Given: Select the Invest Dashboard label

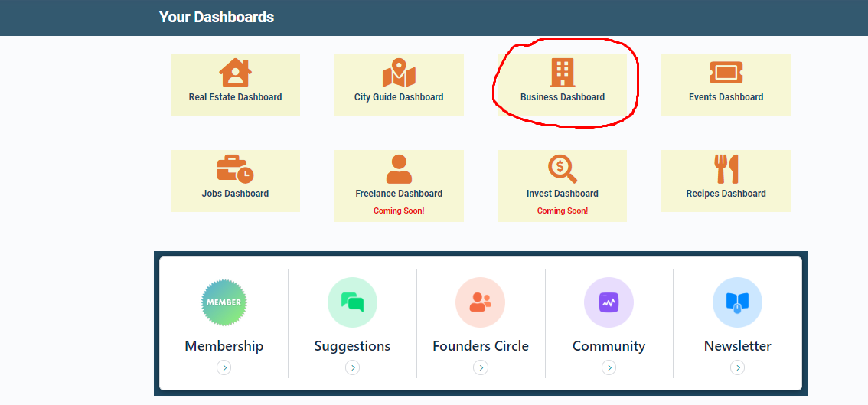Looking at the screenshot, I should tap(563, 194).
